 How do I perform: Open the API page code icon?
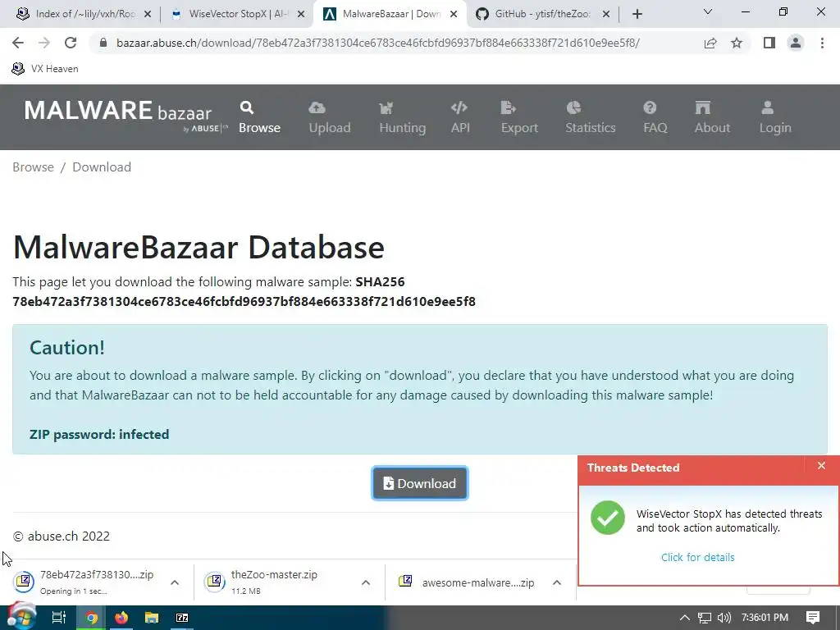tap(460, 116)
